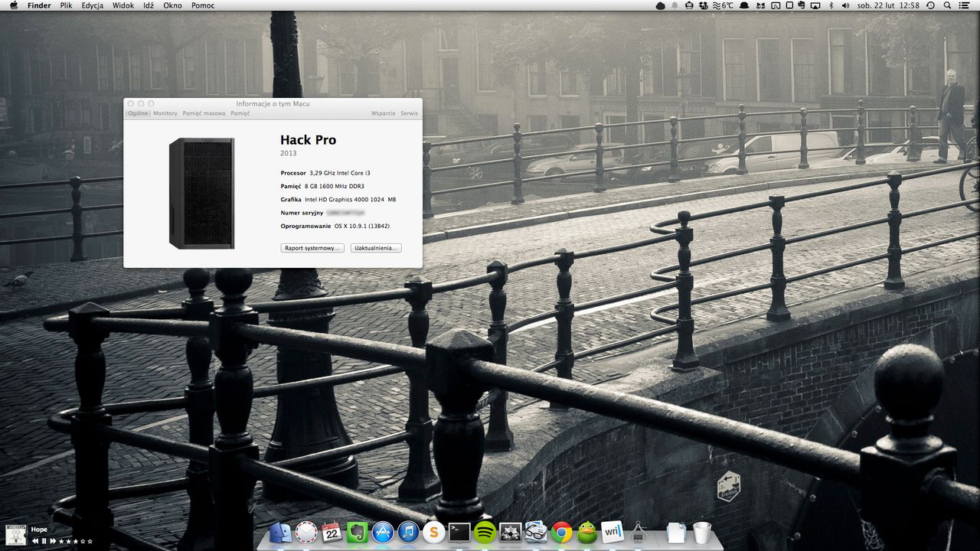980x551 pixels.
Task: Skip to next track in music widget
Action: [52, 541]
